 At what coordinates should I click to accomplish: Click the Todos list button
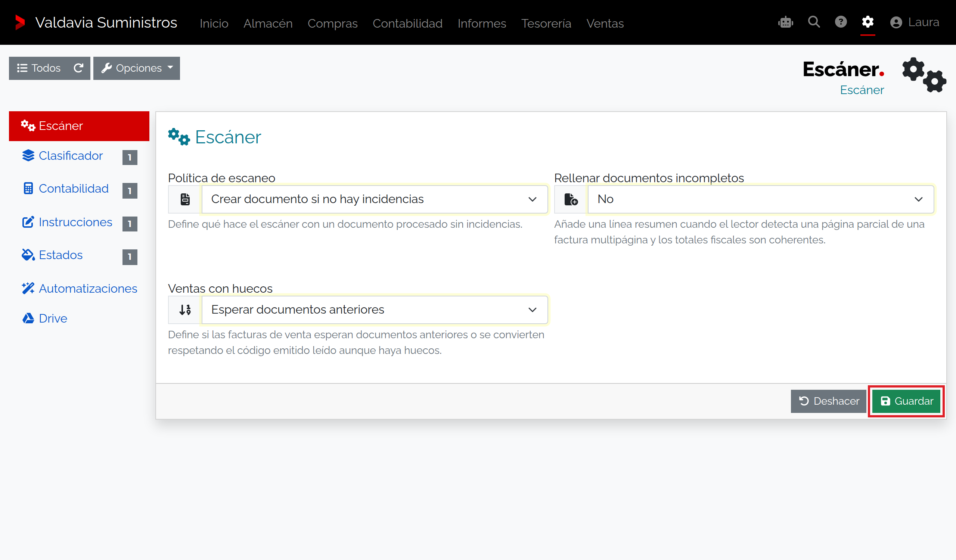[x=38, y=68]
